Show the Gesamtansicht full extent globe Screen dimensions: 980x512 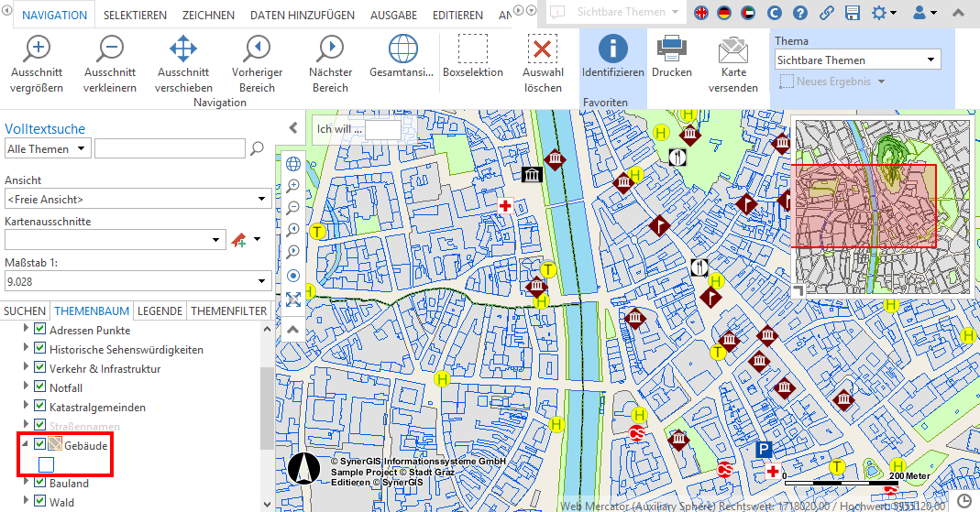[x=402, y=56]
